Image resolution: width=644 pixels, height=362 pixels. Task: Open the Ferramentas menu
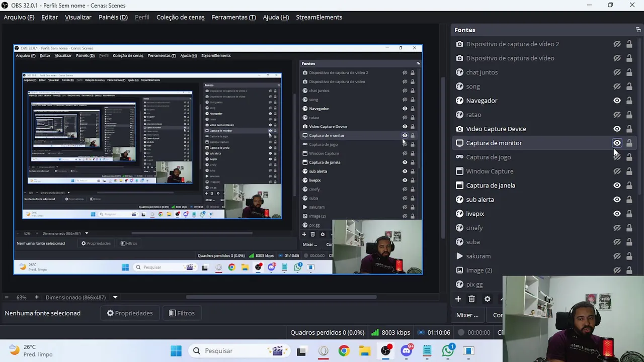(x=233, y=17)
